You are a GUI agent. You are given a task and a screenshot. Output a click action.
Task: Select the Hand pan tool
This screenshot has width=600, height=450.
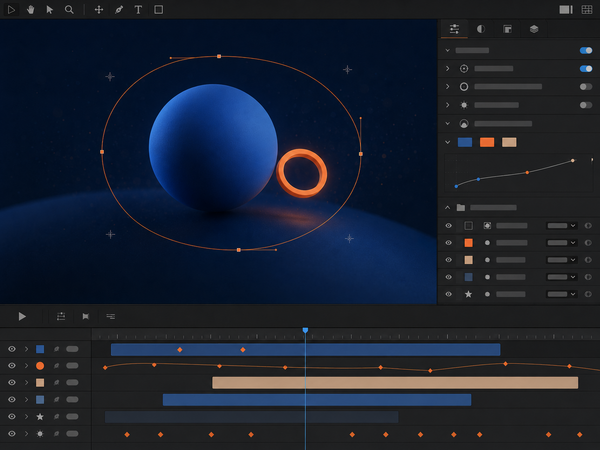coord(31,10)
